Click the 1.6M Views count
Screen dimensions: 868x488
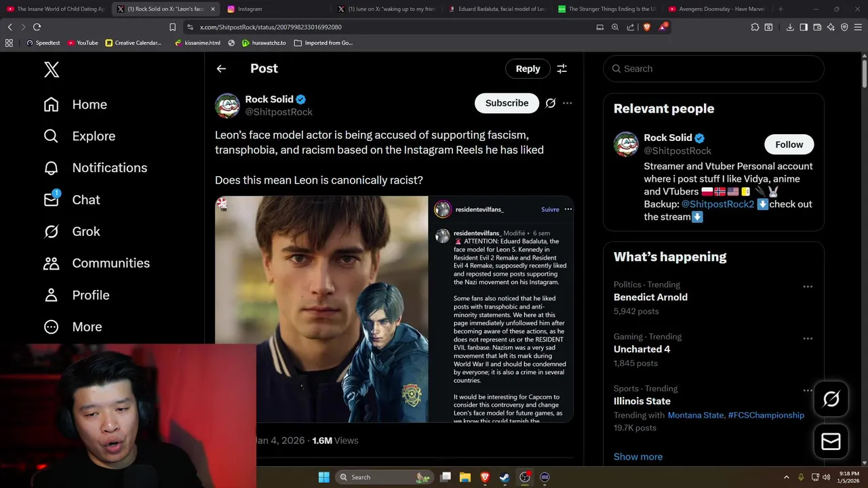tap(335, 441)
